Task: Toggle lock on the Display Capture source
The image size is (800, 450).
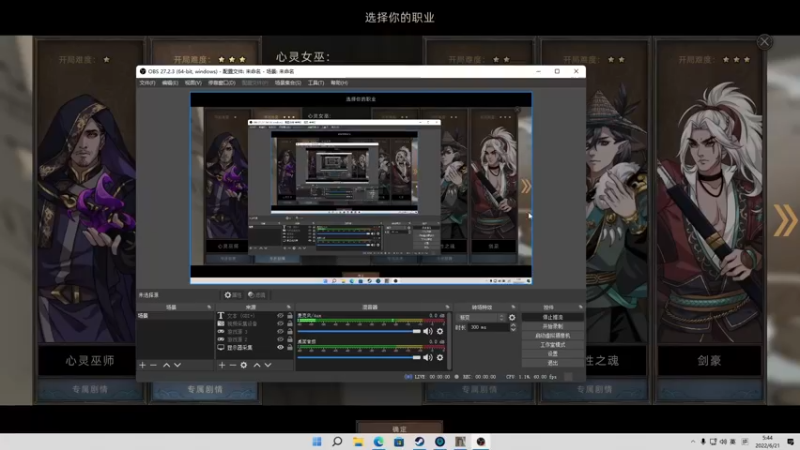Action: point(290,347)
